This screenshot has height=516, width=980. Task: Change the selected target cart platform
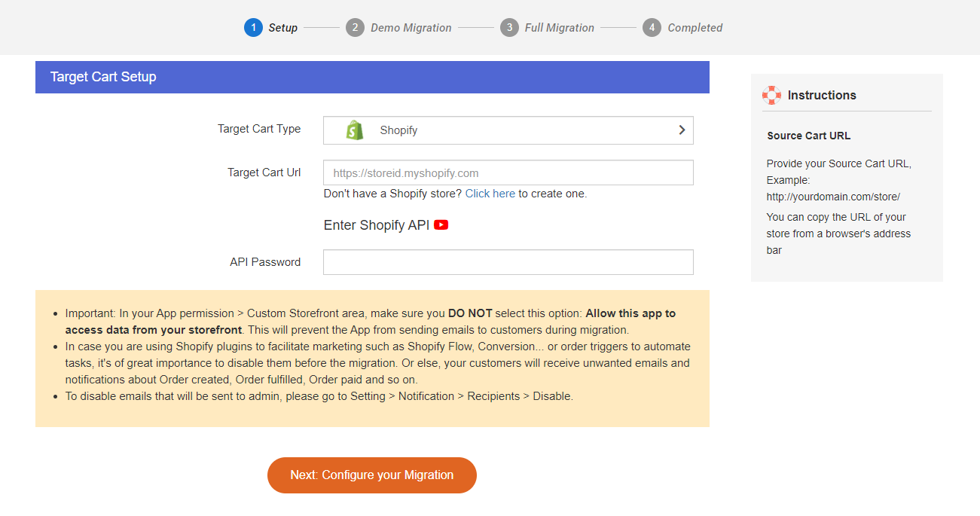(x=508, y=129)
